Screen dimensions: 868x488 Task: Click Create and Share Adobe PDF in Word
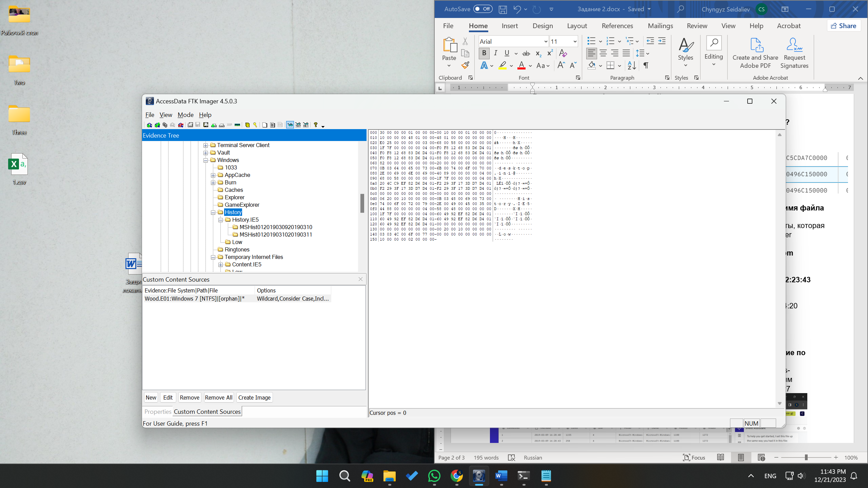coord(755,53)
